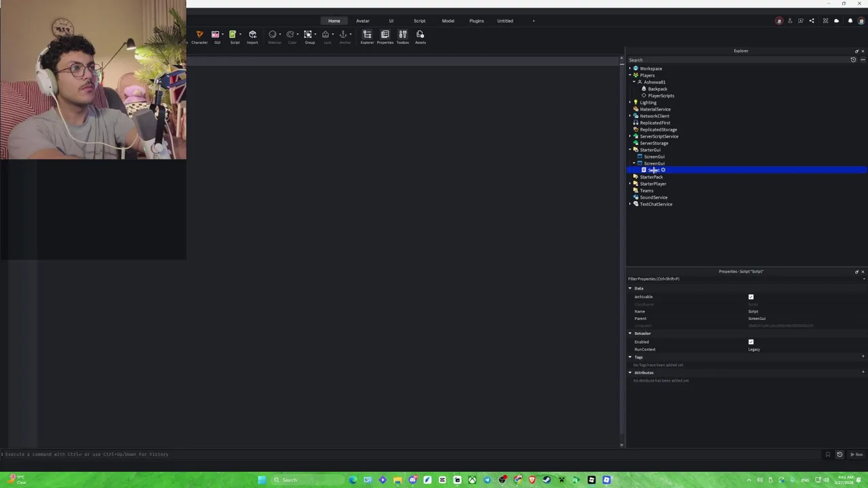Collapse the Players tree node
The height and width of the screenshot is (488, 868).
pos(630,75)
